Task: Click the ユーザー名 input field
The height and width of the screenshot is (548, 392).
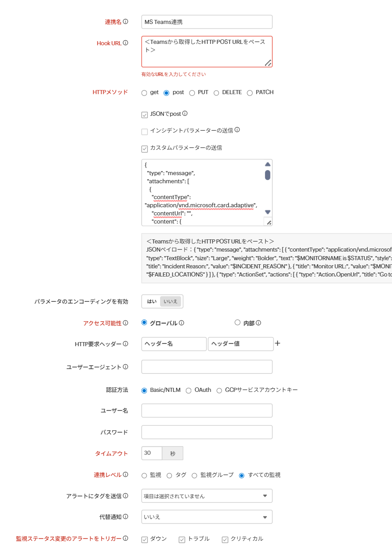Action: 207,411
